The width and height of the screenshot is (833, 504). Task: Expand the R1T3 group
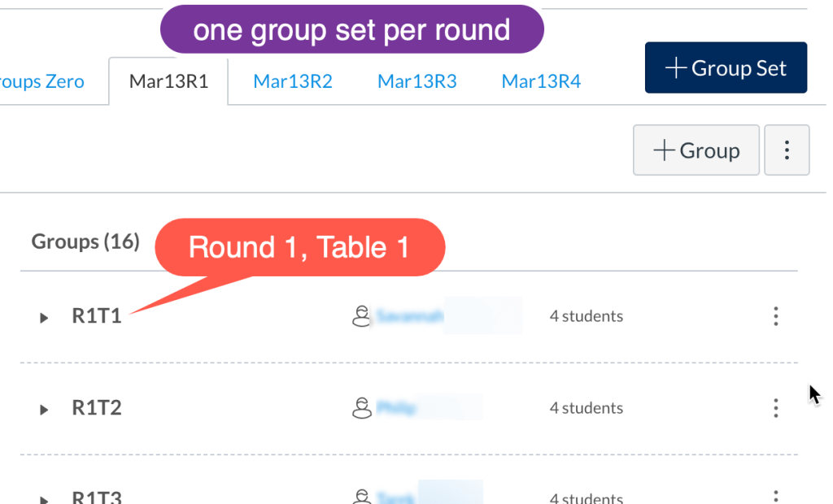pyautogui.click(x=45, y=498)
